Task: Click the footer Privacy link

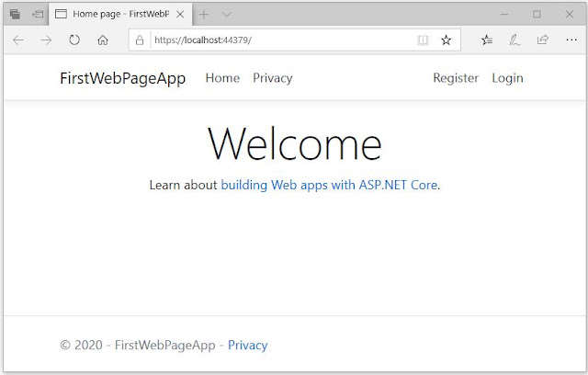Action: pos(247,345)
